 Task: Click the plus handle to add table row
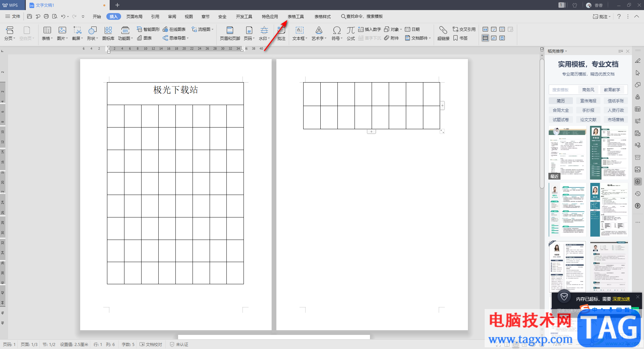[x=371, y=132]
